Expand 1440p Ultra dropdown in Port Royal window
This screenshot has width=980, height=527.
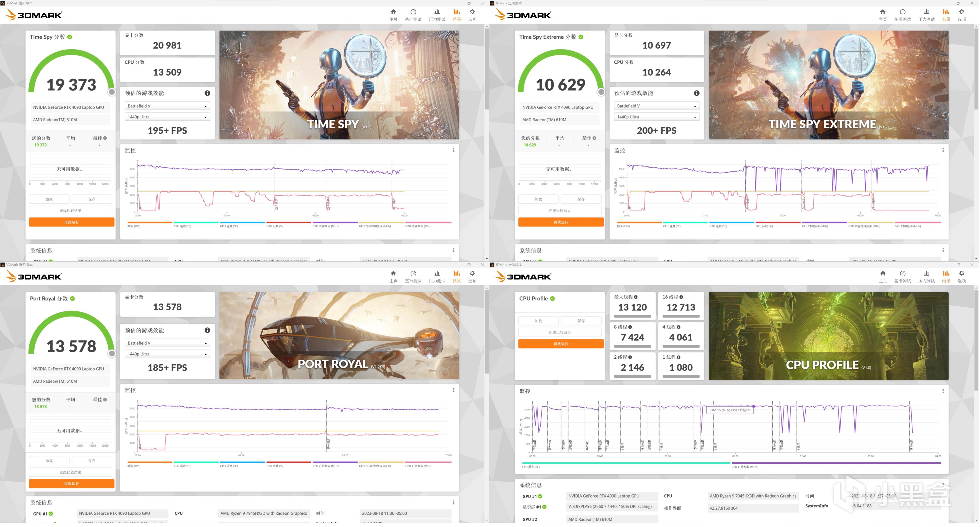[x=167, y=354]
